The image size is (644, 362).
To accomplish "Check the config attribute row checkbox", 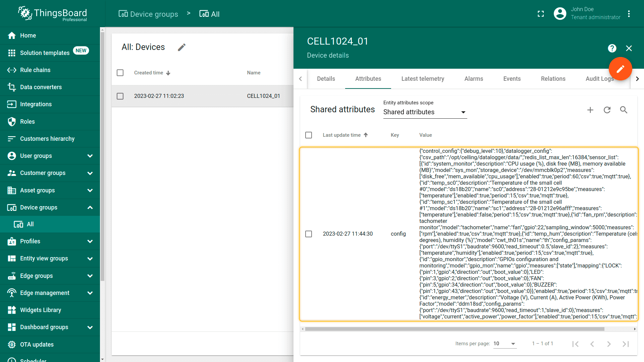I will pos(309,234).
